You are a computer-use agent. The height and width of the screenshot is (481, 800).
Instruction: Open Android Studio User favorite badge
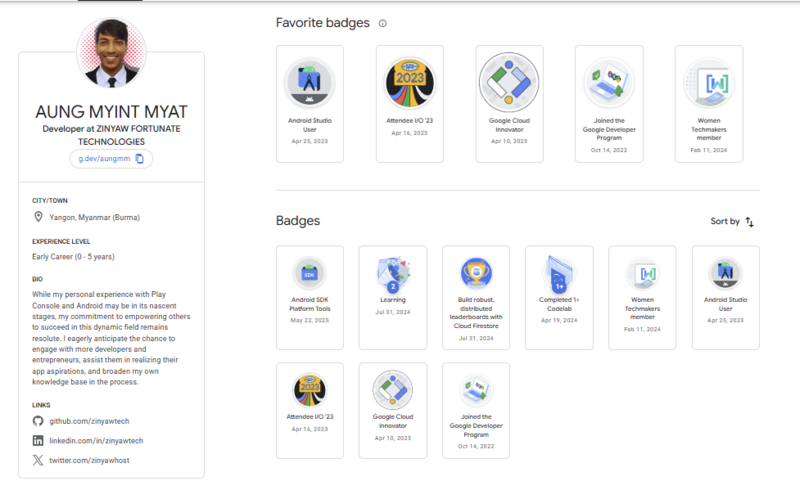(x=310, y=104)
